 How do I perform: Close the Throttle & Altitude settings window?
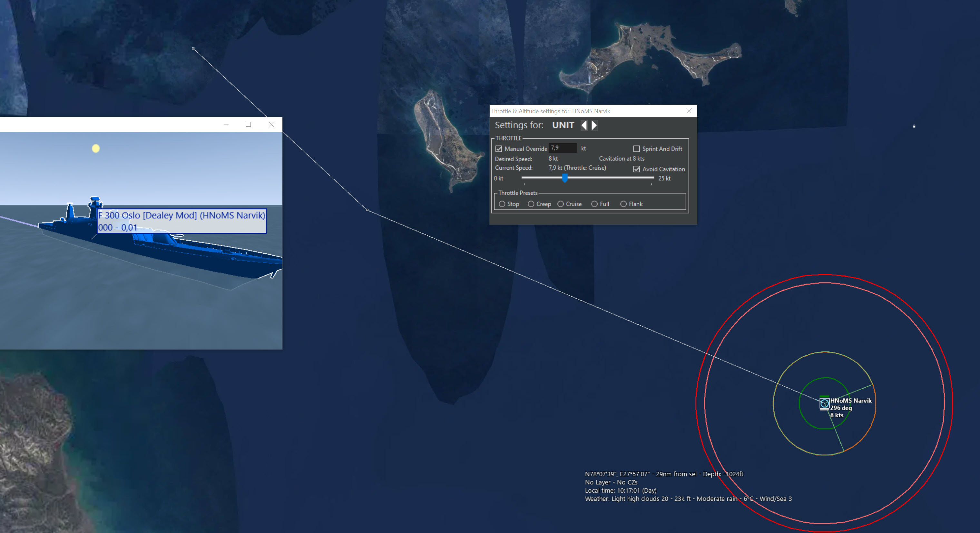point(689,111)
